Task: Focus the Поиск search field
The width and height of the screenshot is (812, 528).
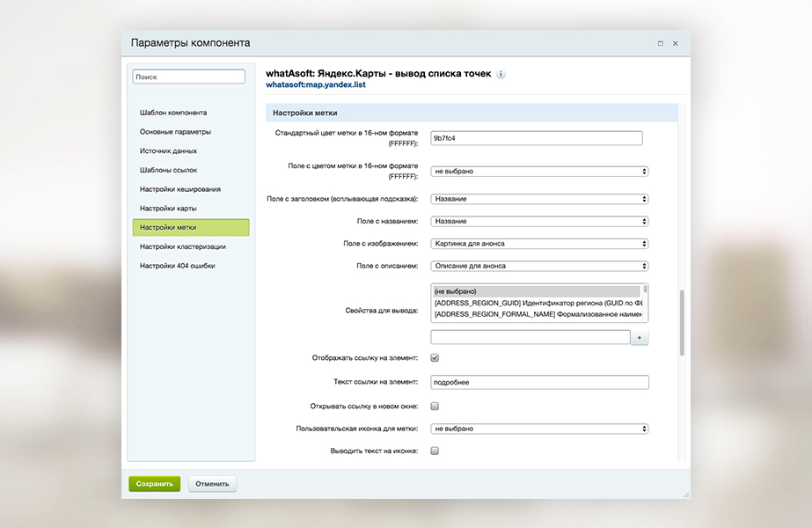Action: click(189, 77)
